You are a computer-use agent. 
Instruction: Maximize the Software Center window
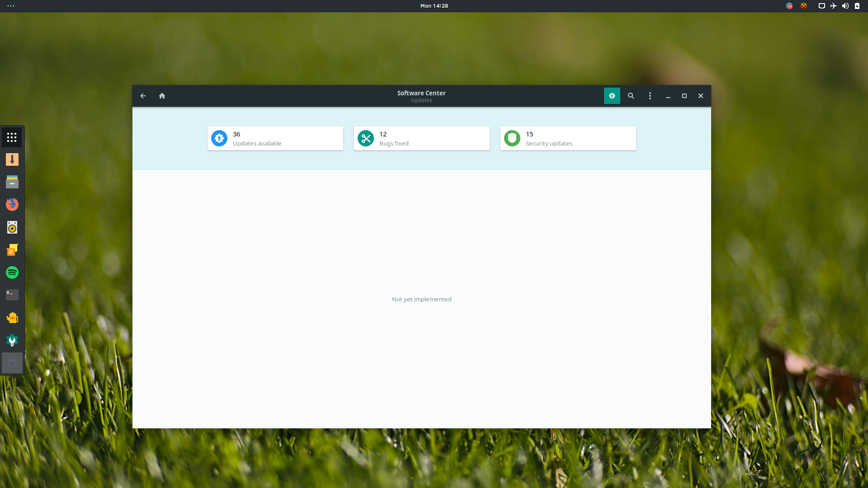[x=684, y=96]
